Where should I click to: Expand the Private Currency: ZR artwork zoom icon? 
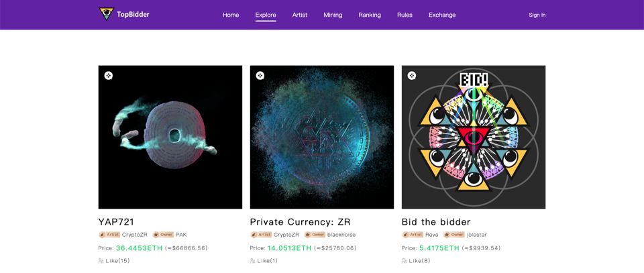pos(260,76)
